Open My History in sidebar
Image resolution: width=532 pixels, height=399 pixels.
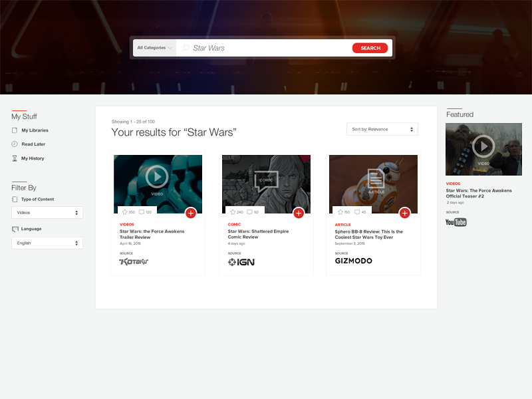[x=33, y=158]
